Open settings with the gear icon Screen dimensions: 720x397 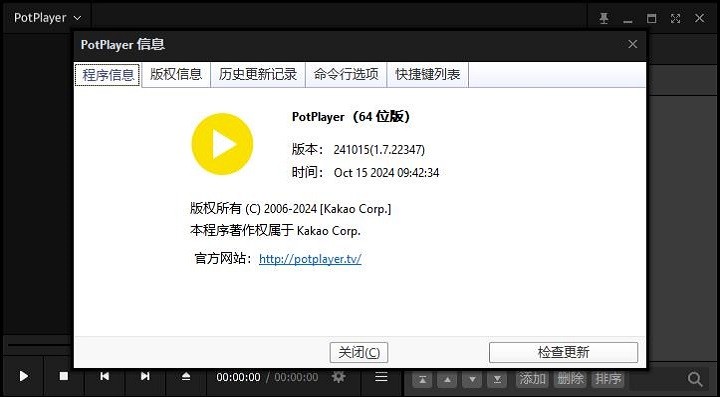click(339, 377)
